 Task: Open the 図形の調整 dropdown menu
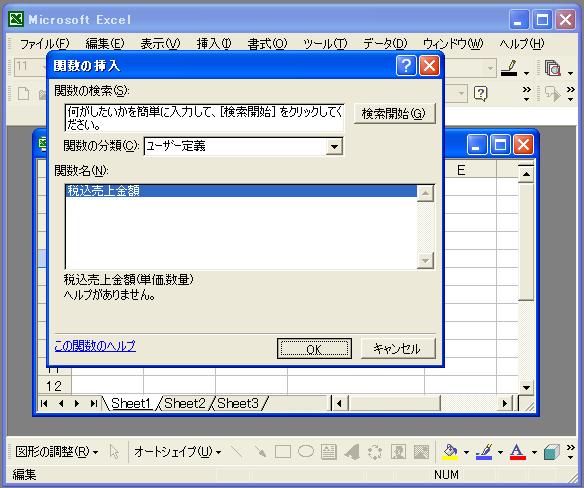tap(57, 452)
